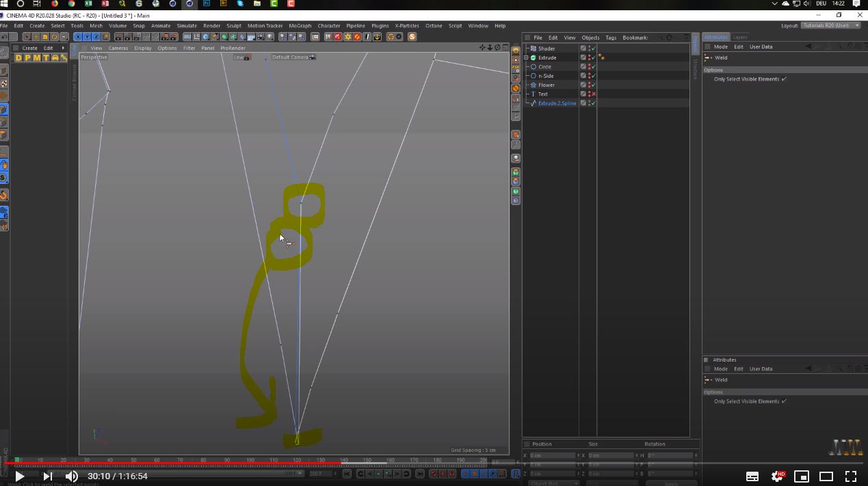868x486 pixels.
Task: Click the D preset icon
Action: 18,58
